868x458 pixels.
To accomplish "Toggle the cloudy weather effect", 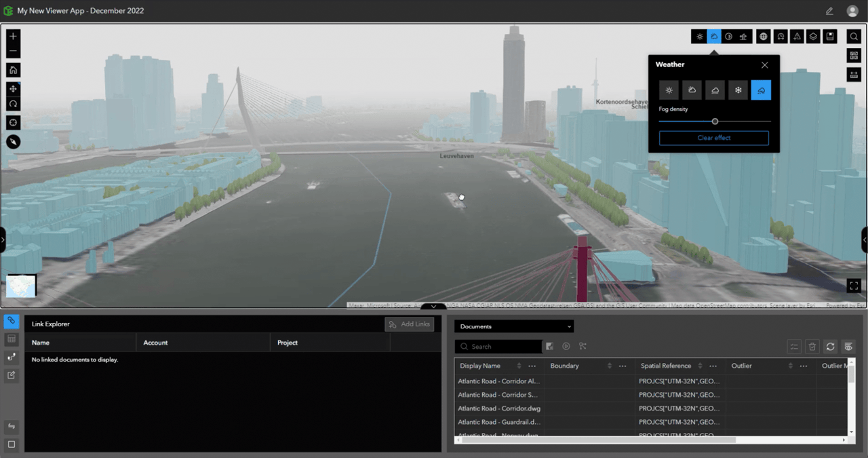I will (x=692, y=90).
